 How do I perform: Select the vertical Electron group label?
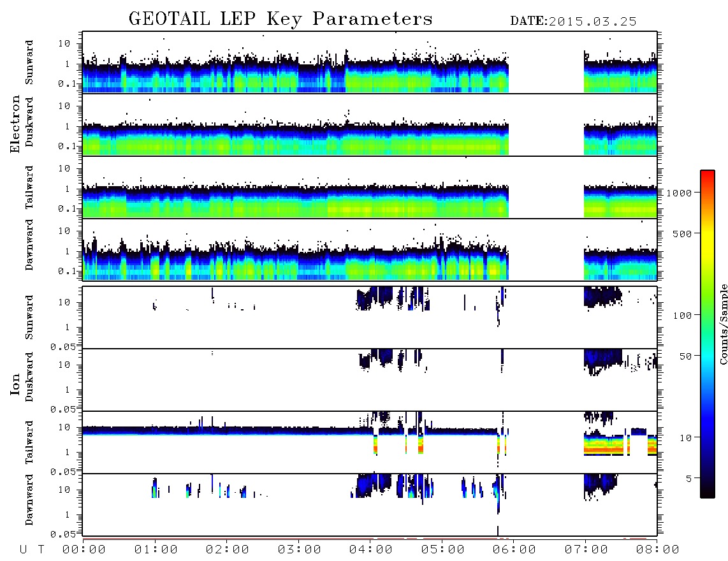click(x=15, y=124)
